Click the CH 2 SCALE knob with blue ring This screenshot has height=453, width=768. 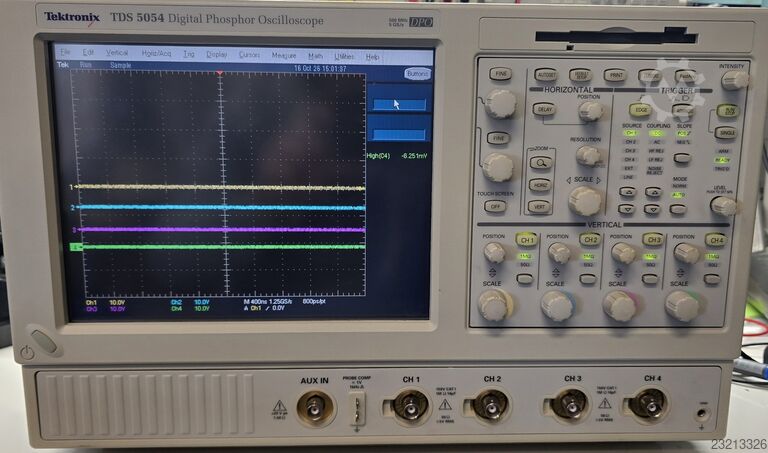pyautogui.click(x=557, y=306)
